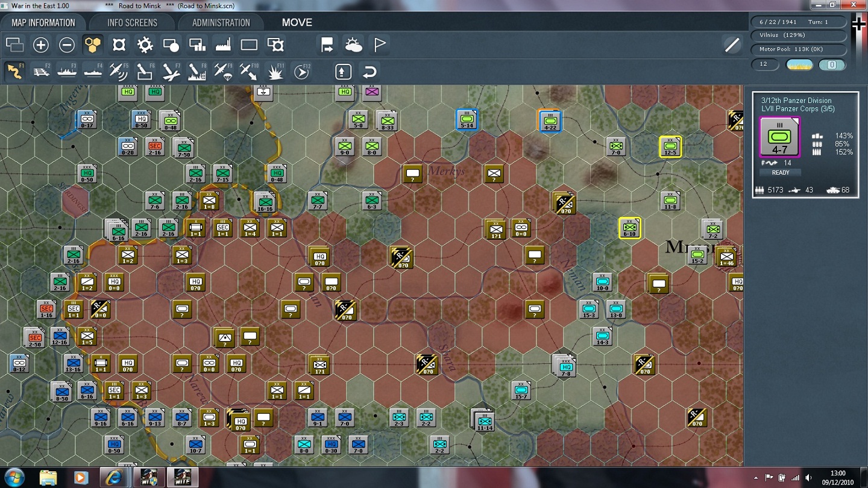Click the rectangle-with-target toolbar icon
The width and height of the screenshot is (868, 488).
275,45
